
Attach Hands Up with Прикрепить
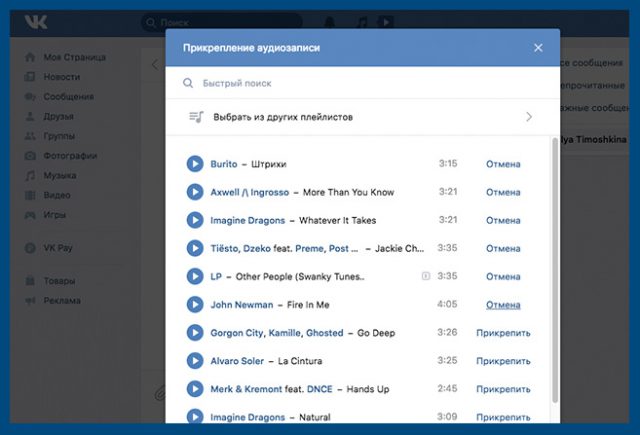coord(503,389)
